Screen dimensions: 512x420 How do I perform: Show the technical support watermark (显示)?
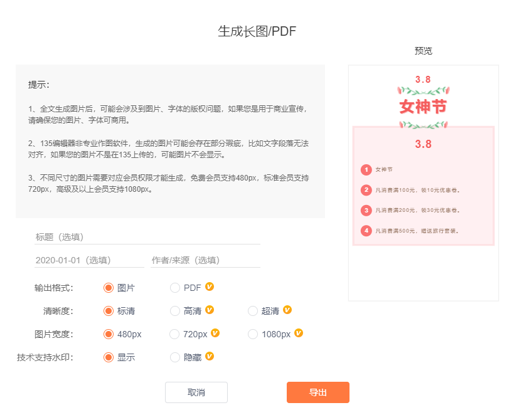pos(109,357)
